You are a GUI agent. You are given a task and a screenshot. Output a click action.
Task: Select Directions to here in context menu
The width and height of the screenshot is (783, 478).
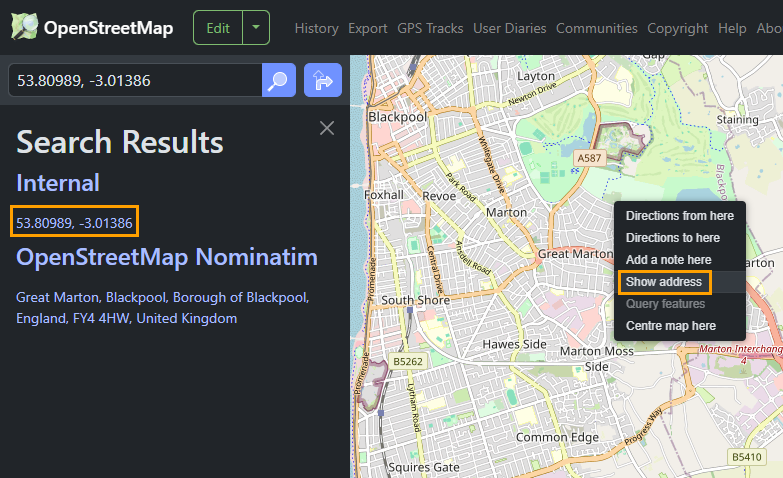[x=680, y=238]
